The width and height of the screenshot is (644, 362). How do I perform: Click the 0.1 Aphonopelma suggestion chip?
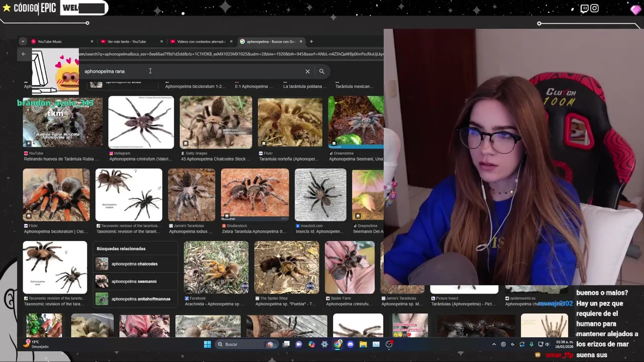click(254, 86)
